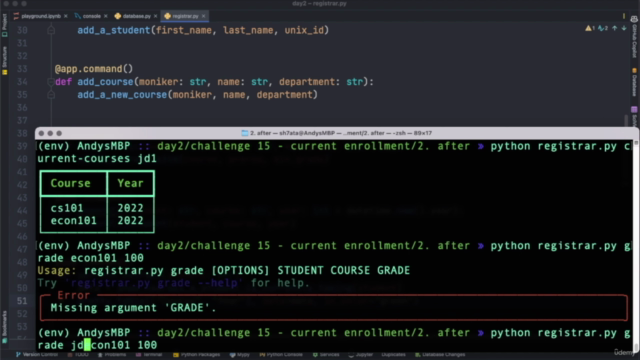Open the database.py editor tab
This screenshot has height=360, width=640.
point(136,16)
